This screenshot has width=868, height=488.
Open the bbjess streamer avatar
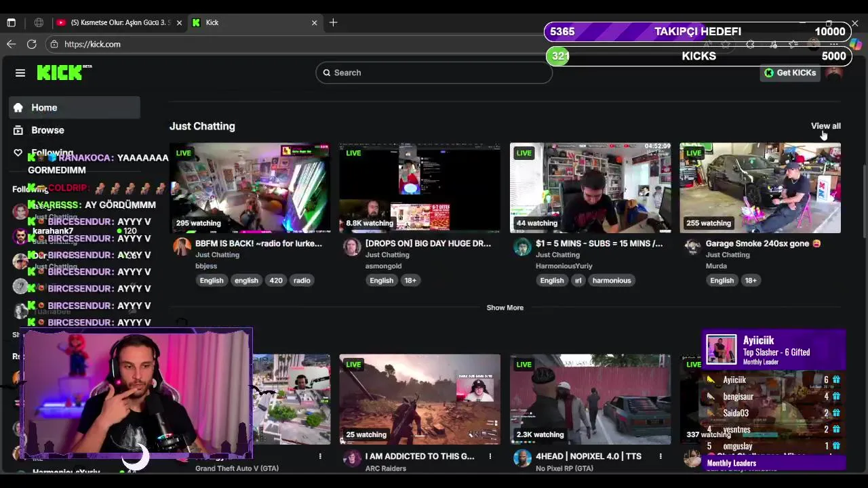tap(182, 247)
